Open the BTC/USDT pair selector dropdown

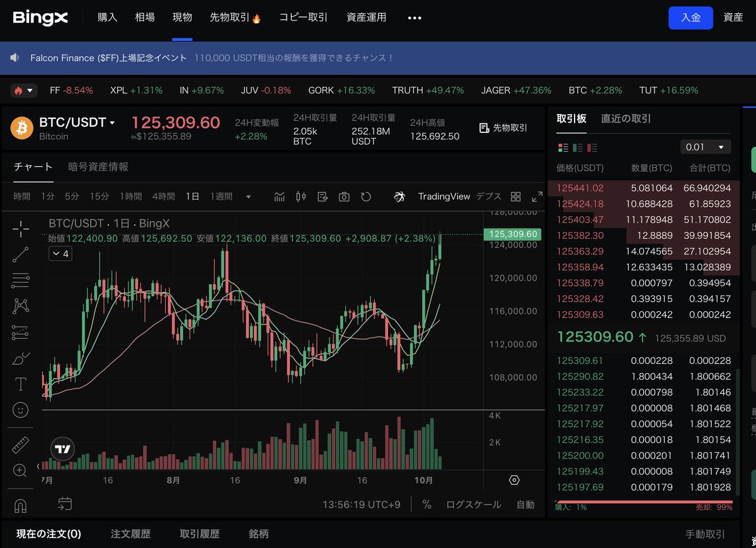pyautogui.click(x=77, y=122)
